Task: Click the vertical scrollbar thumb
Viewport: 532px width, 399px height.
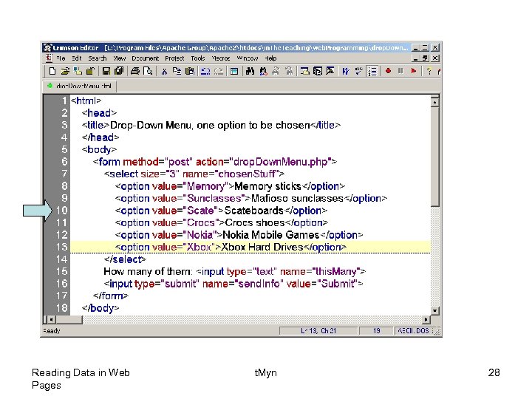Action: (x=434, y=157)
